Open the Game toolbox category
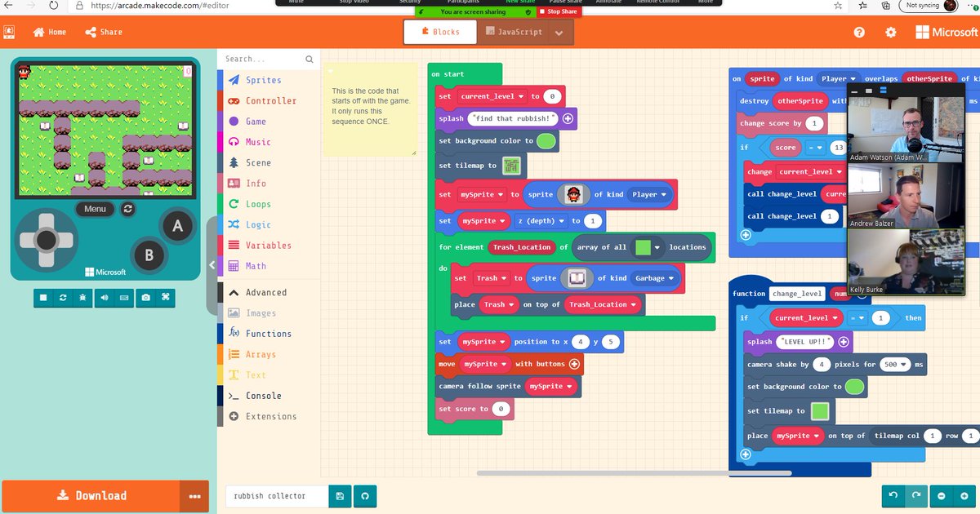This screenshot has height=514, width=980. coord(256,121)
